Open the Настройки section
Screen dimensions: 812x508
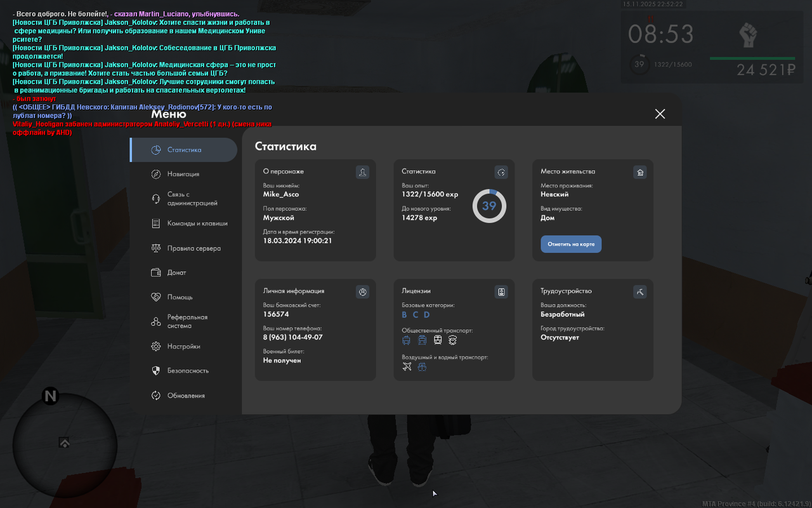184,347
